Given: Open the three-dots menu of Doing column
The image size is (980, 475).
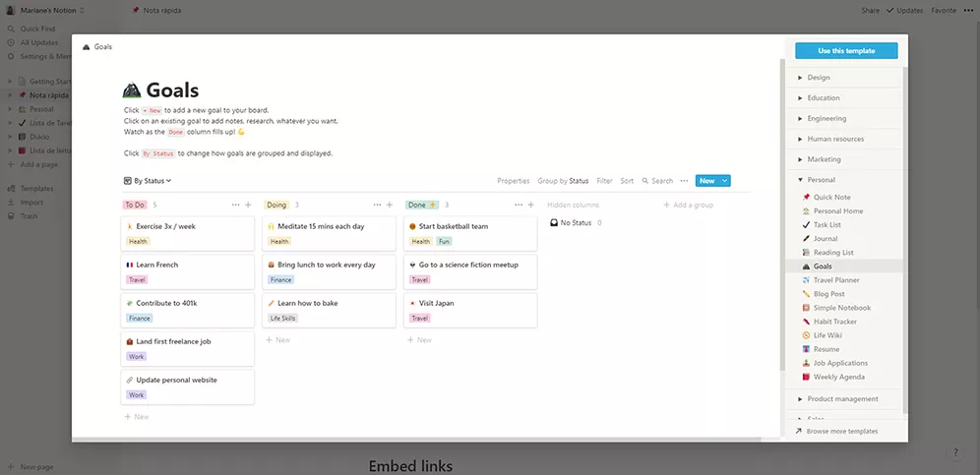Looking at the screenshot, I should pyautogui.click(x=377, y=205).
